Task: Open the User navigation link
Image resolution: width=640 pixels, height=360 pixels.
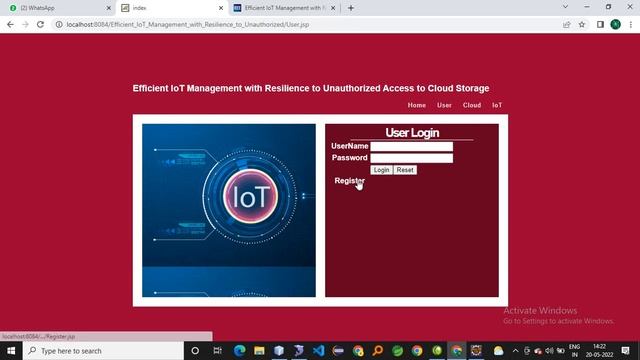Action: coord(444,105)
